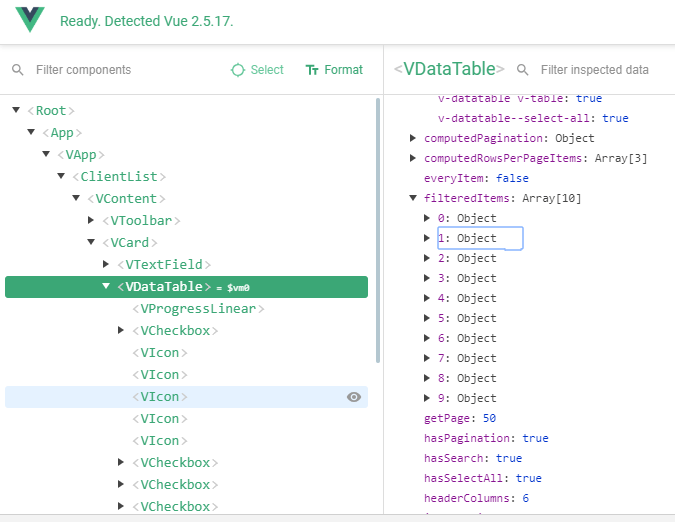This screenshot has width=675, height=522.
Task: Click the inspected data search icon
Action: 523,70
